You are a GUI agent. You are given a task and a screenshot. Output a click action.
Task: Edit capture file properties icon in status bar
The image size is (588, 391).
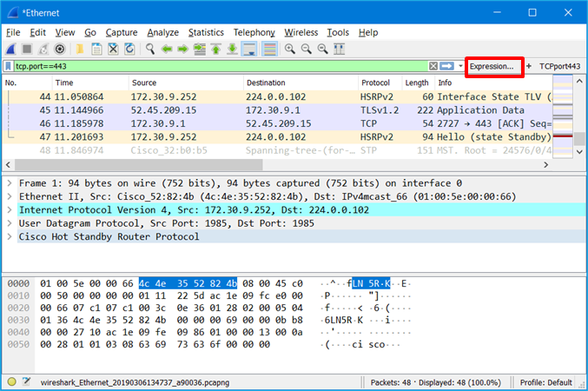(26, 382)
